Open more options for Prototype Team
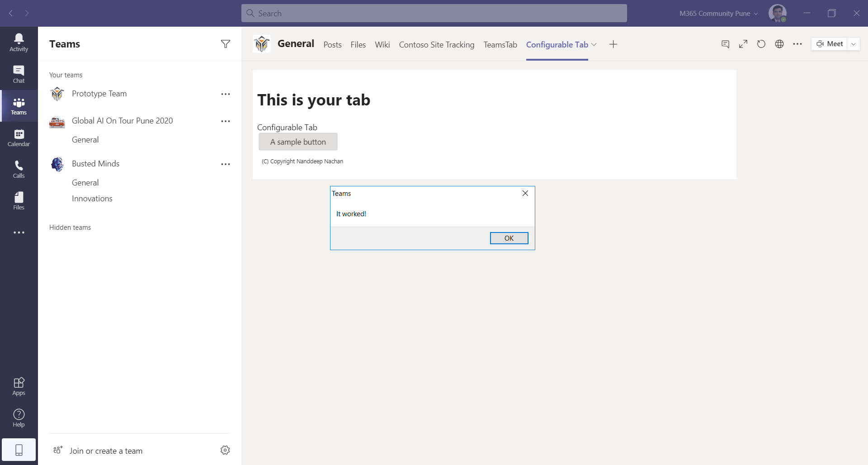The image size is (868, 465). (225, 94)
